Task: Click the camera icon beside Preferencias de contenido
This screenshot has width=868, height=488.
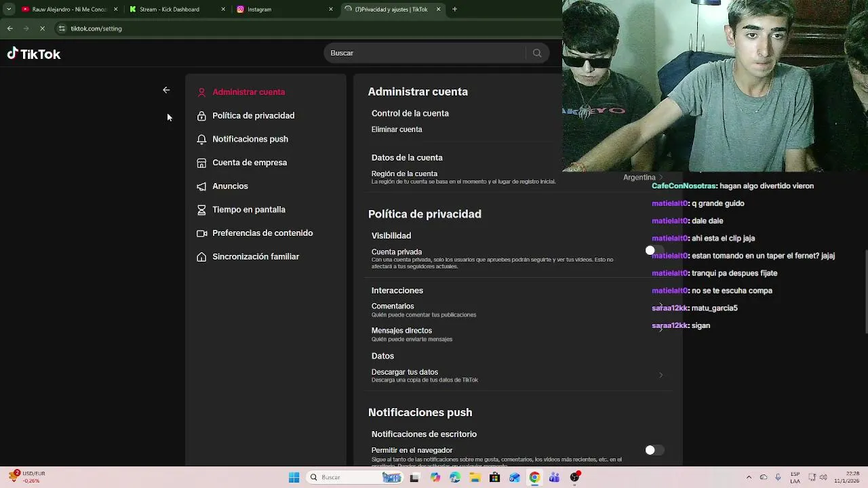Action: pyautogui.click(x=201, y=233)
